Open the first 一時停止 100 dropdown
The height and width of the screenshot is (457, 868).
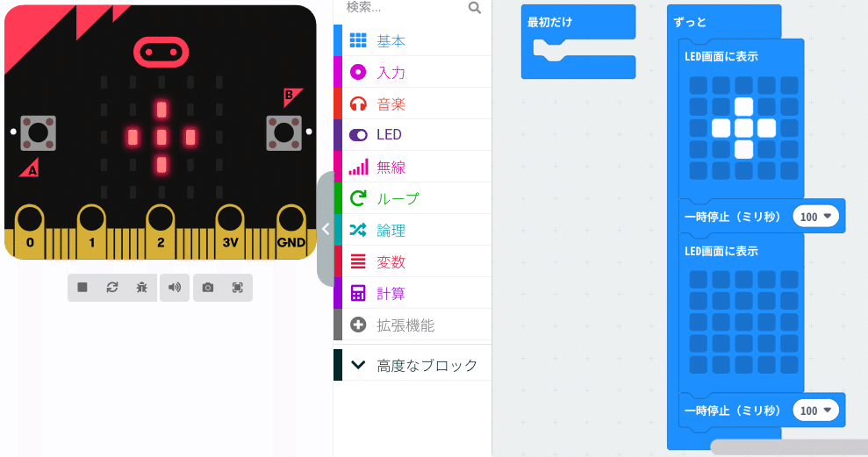(816, 217)
